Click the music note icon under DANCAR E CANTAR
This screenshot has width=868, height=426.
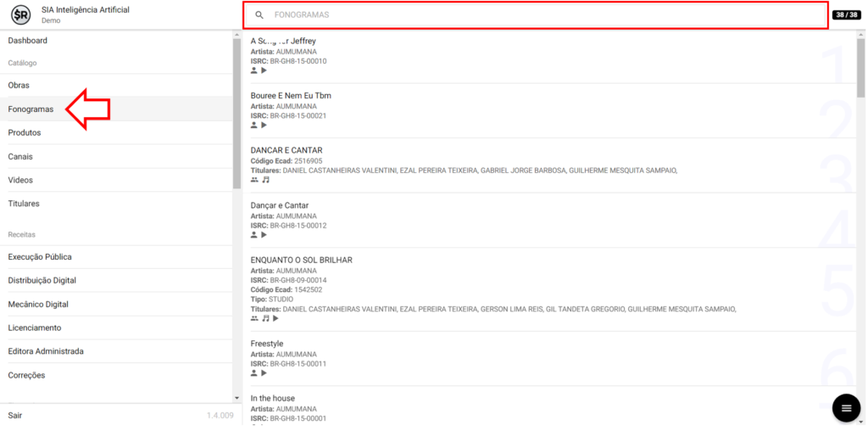click(x=265, y=180)
